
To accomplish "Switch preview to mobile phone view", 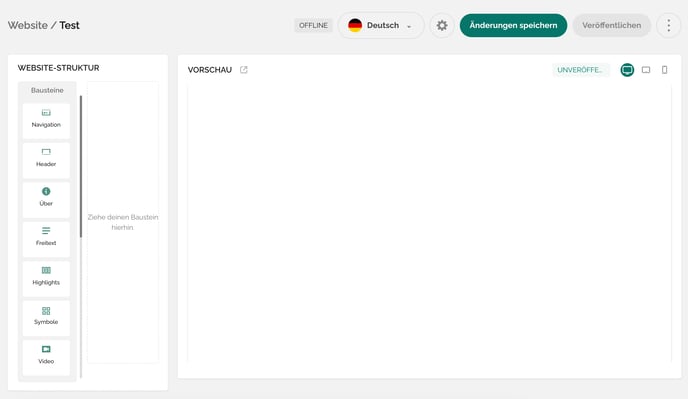I will pos(664,70).
